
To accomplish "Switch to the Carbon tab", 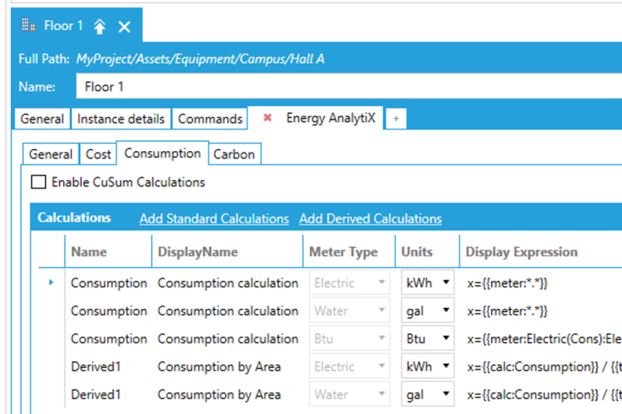I will click(234, 154).
